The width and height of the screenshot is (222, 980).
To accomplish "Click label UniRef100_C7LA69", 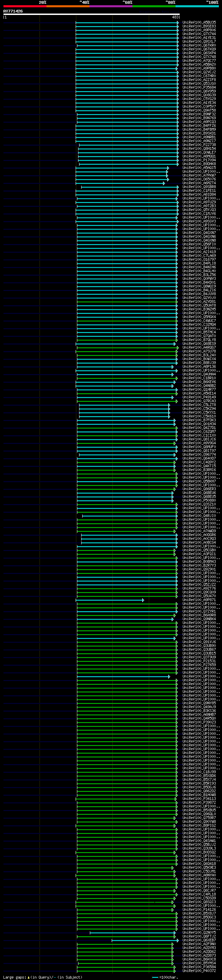I will (199, 256).
